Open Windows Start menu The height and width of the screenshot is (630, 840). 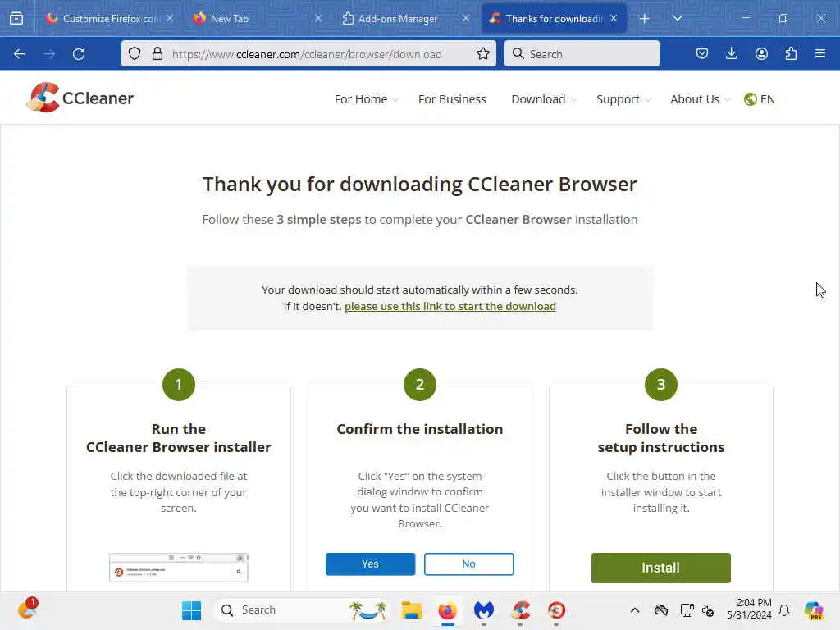coord(191,610)
